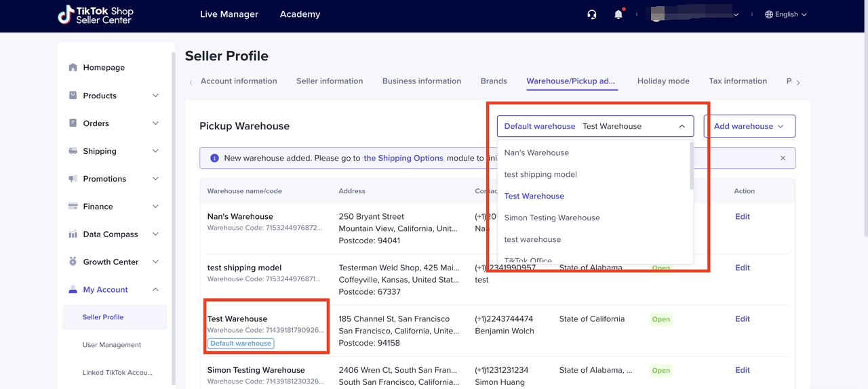Click the Homepage house icon in sidebar
The width and height of the screenshot is (868, 389).
click(x=73, y=68)
